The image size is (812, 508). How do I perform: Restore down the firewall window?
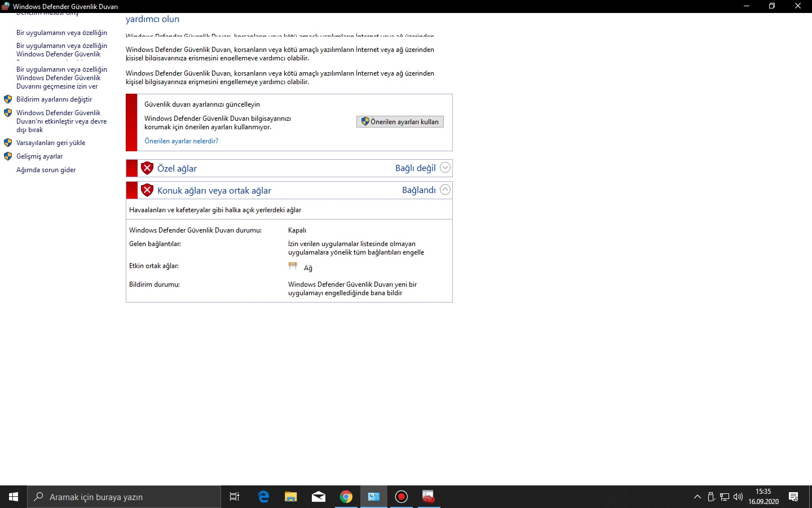click(772, 6)
